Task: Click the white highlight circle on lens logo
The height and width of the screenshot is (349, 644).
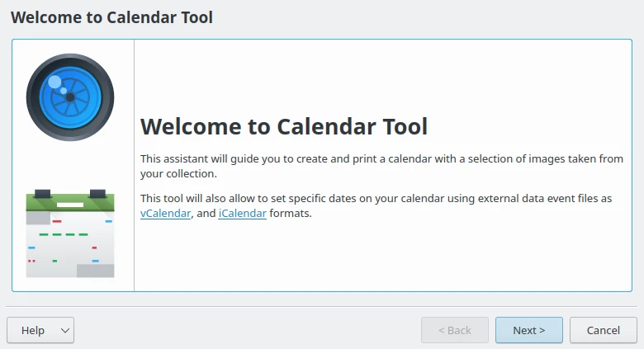Action: (x=55, y=83)
